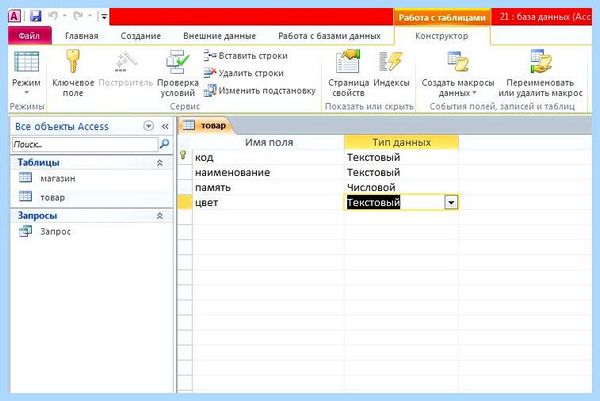Open the Режим view switcher icon
This screenshot has height=401, width=600.
[26, 62]
